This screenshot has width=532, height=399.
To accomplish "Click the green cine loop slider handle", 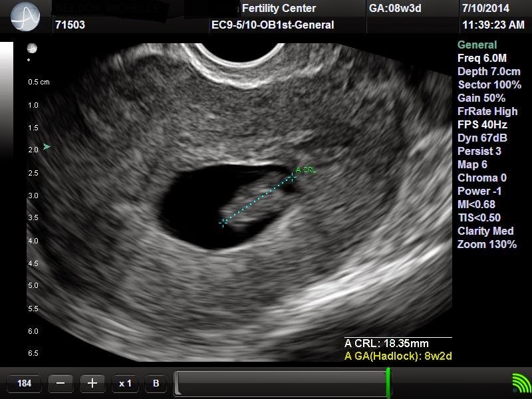I will [x=388, y=383].
